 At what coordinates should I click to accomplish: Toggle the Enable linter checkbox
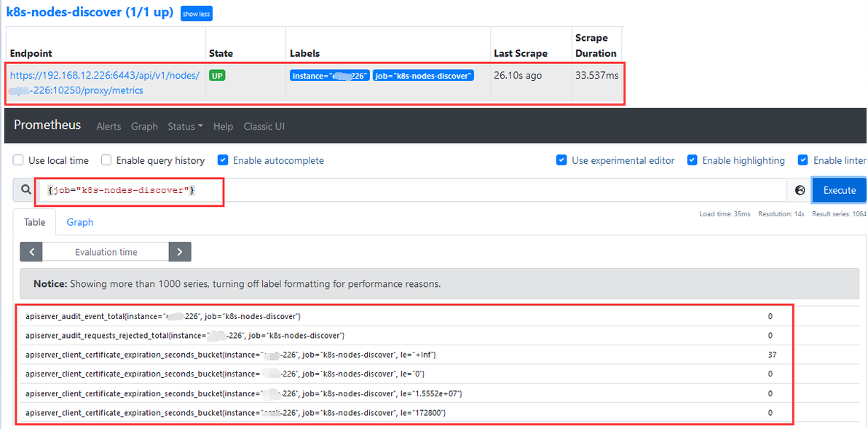[x=803, y=160]
